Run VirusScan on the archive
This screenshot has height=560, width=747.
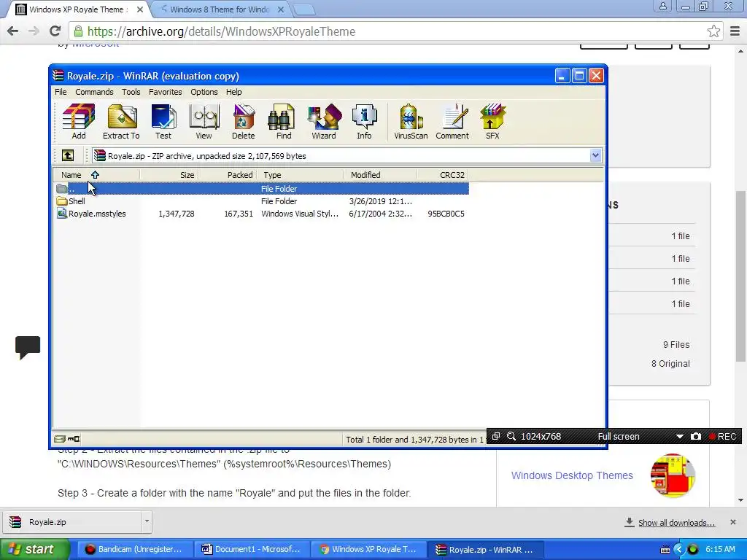(x=411, y=122)
